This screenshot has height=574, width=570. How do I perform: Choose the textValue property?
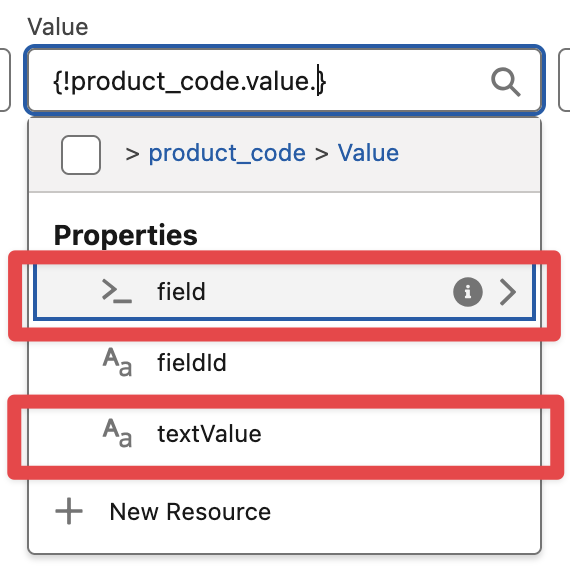(284, 434)
